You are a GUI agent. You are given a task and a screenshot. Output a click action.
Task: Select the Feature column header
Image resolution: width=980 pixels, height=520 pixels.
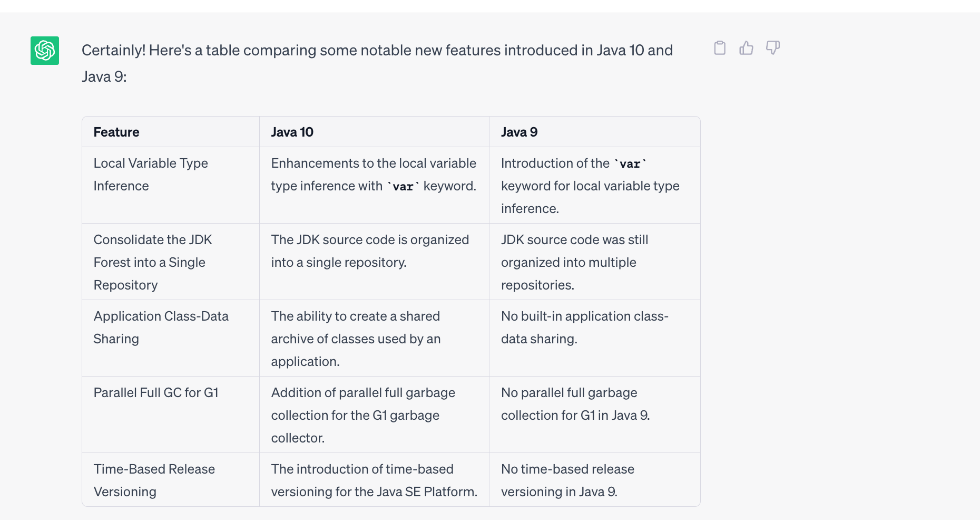point(171,132)
